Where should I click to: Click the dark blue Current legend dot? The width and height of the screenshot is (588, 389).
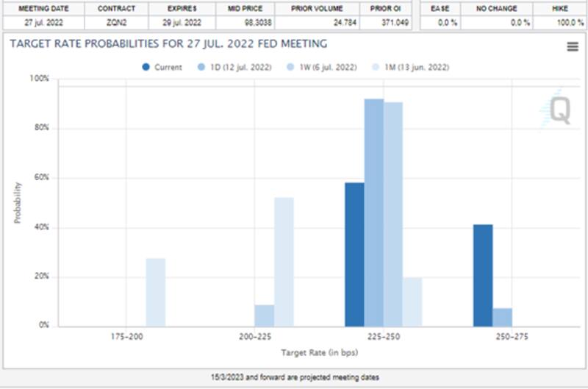(146, 67)
